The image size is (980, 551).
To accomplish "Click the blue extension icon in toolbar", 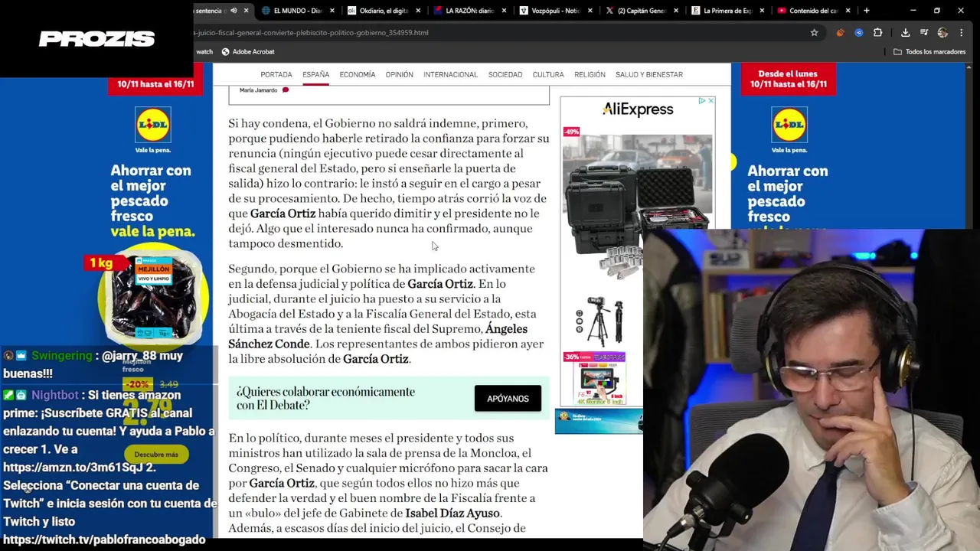I will (x=859, y=33).
